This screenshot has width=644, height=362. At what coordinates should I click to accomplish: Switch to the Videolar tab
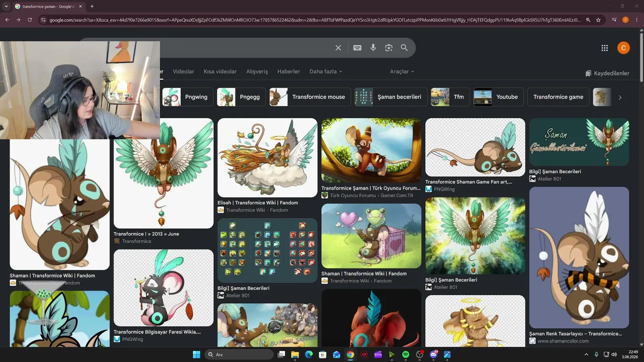click(x=183, y=71)
